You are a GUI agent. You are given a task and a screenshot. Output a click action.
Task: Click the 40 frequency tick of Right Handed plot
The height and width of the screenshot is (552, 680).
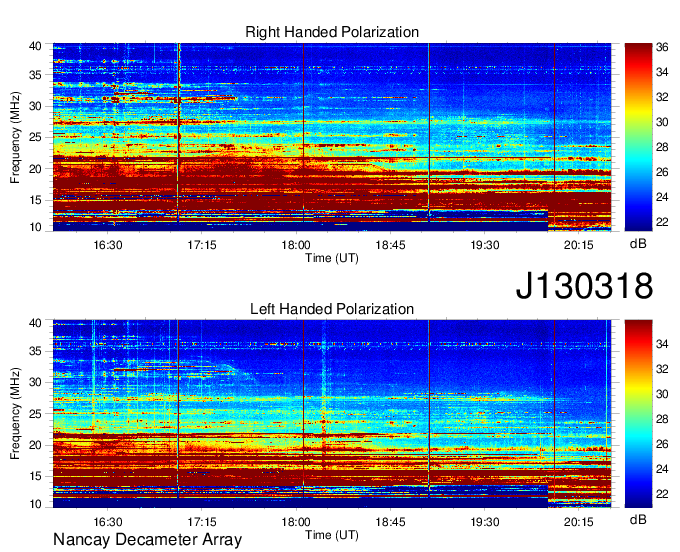tap(35, 46)
